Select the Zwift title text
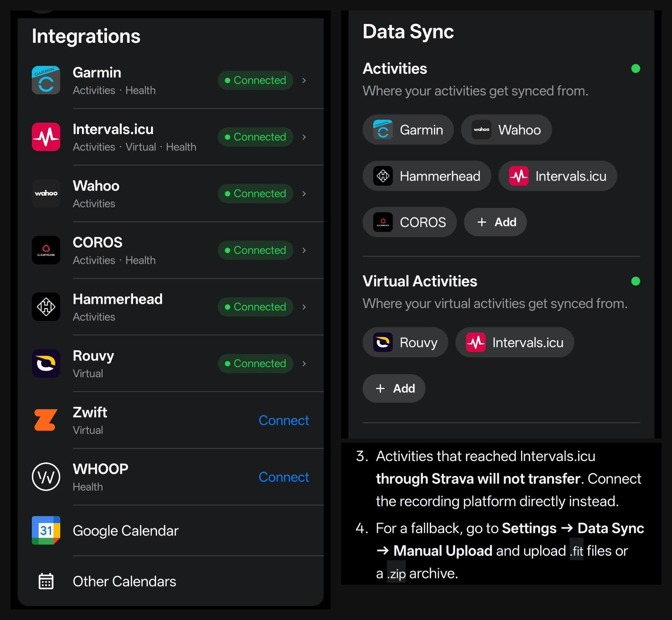Screen dimensions: 672x620 click(x=90, y=412)
